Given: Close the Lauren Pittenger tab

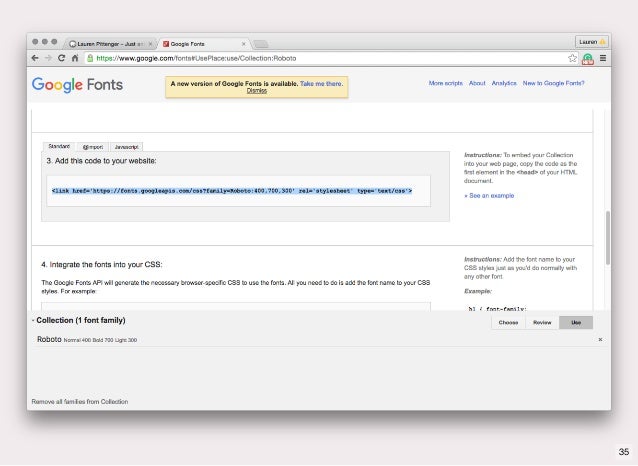Looking at the screenshot, I should (150, 44).
